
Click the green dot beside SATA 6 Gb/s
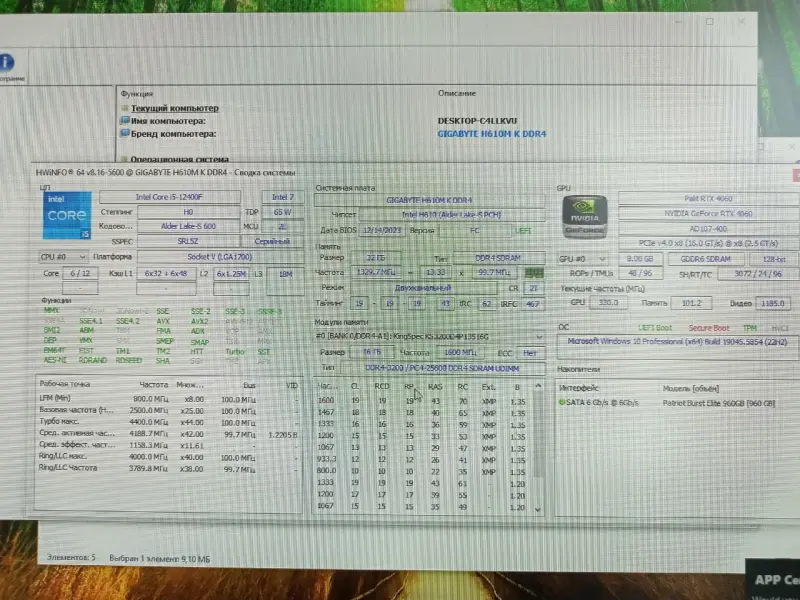(x=562, y=402)
